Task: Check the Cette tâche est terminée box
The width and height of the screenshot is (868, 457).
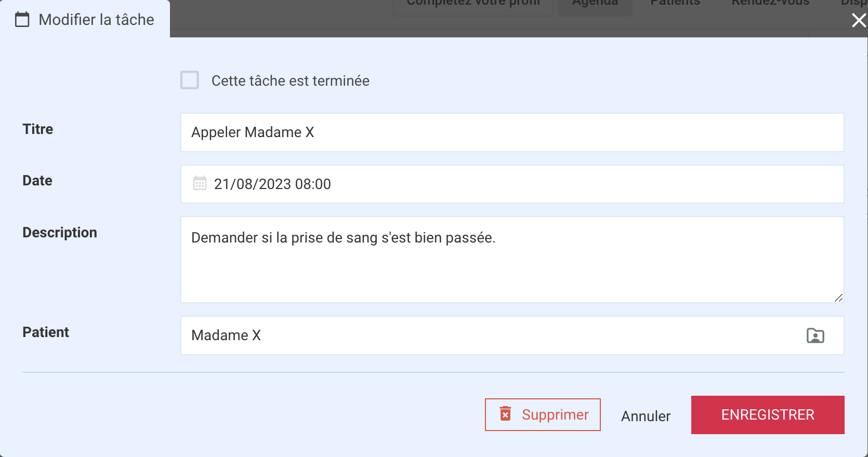Action: [190, 80]
